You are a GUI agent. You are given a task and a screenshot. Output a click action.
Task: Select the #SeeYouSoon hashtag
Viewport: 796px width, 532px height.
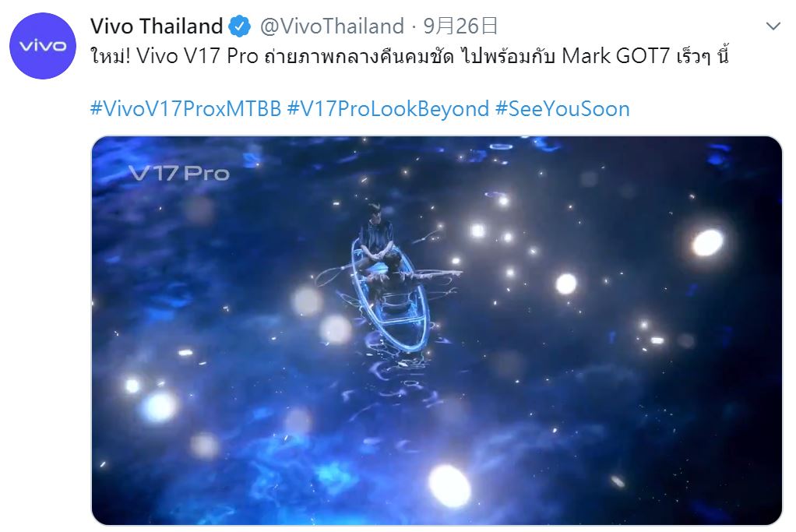pyautogui.click(x=562, y=108)
